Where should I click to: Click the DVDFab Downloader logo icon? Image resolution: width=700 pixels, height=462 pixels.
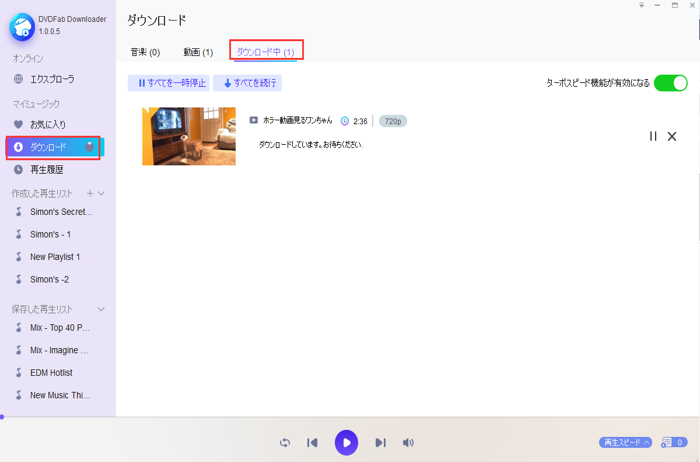[x=22, y=27]
